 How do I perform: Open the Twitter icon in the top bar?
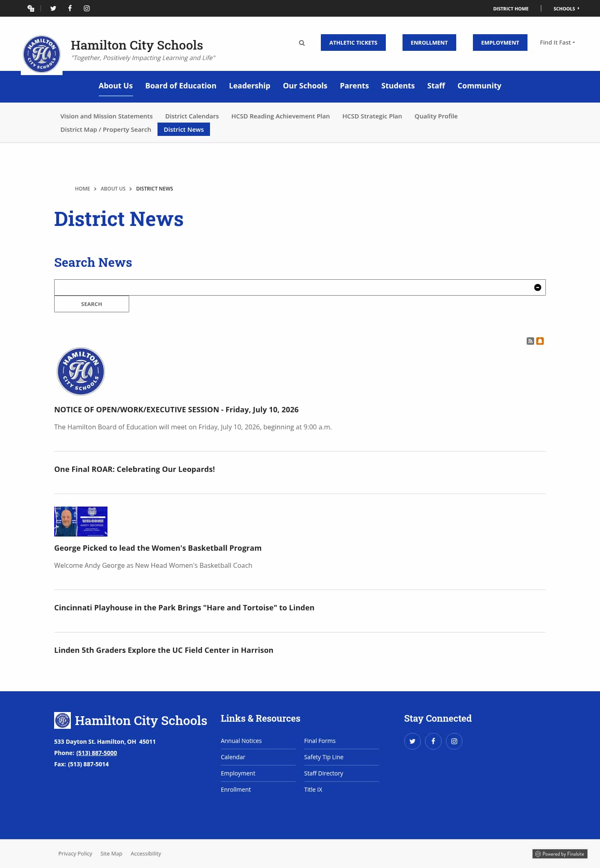tap(53, 8)
